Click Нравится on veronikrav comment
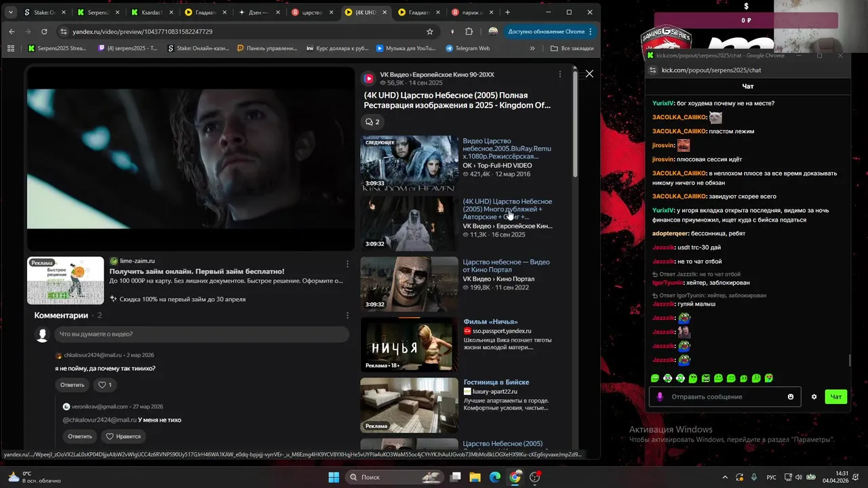 pyautogui.click(x=123, y=436)
